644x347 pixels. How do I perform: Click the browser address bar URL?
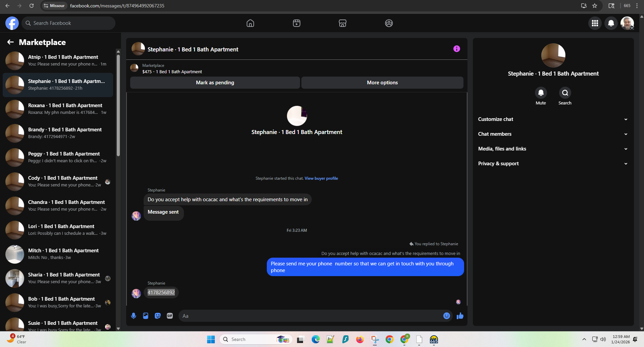[x=117, y=6]
